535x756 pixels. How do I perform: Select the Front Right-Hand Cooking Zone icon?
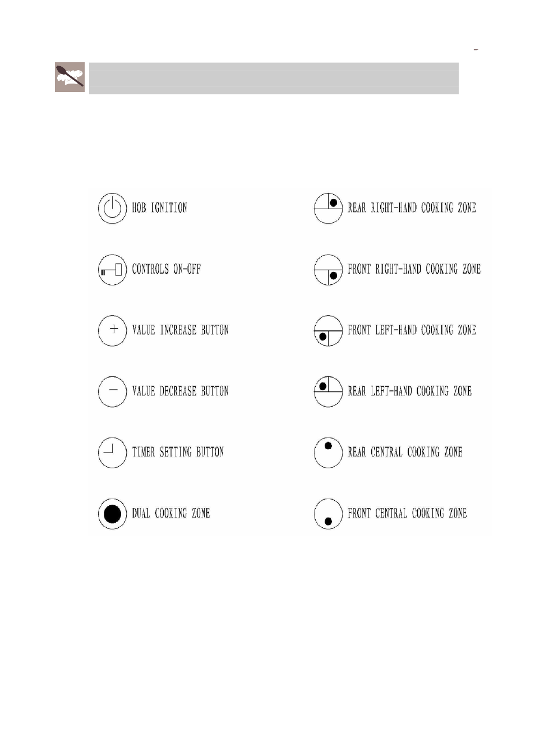point(328,270)
